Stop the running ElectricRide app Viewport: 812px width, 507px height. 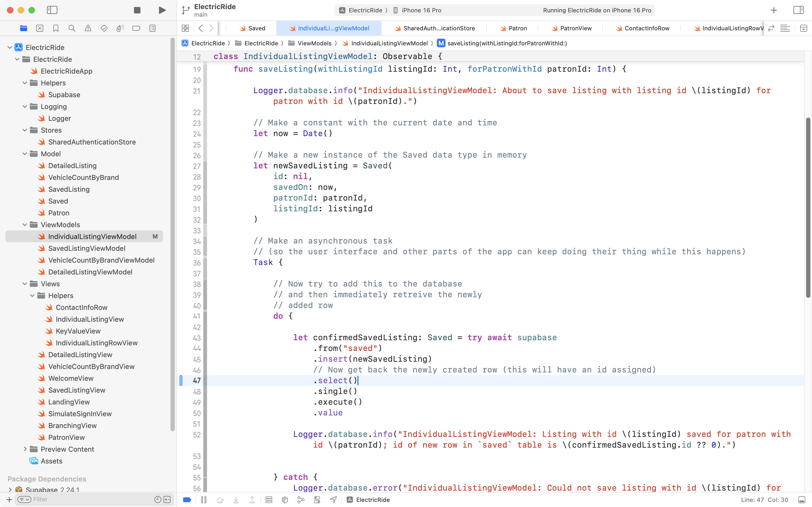tap(137, 10)
